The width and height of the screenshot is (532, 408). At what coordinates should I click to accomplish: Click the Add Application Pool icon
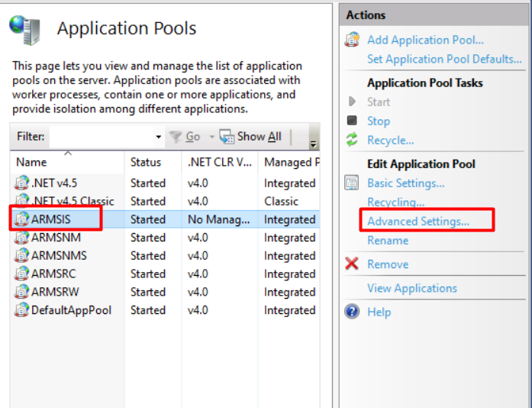352,40
